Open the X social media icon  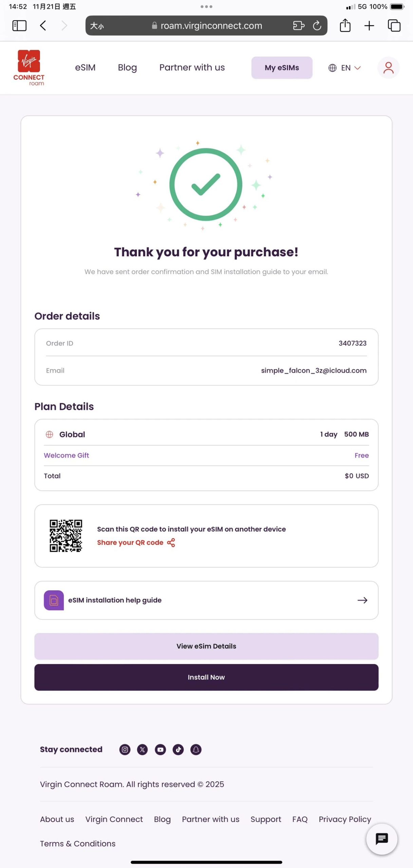click(143, 749)
